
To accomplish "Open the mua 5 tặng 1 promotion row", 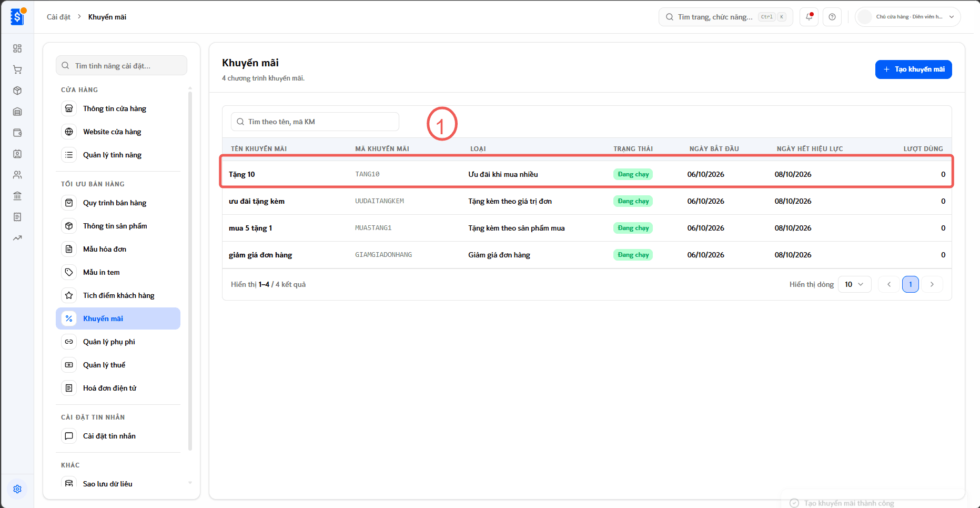I will coord(587,228).
